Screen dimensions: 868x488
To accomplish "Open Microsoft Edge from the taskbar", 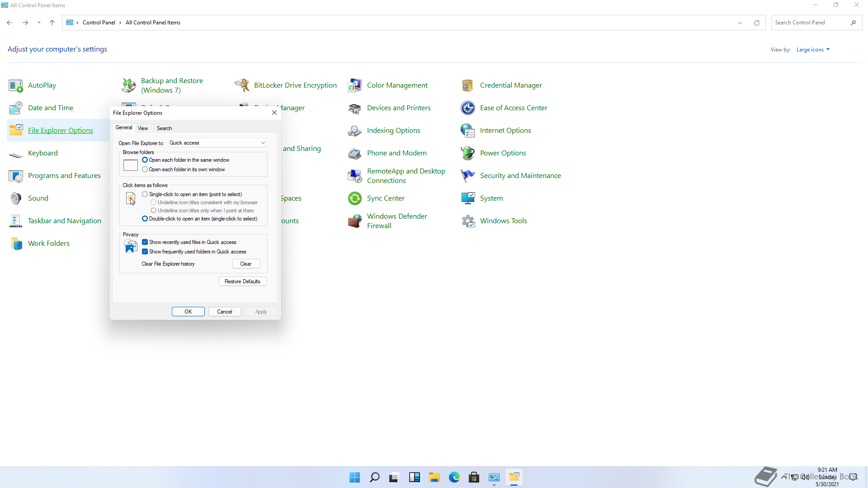I will (454, 477).
